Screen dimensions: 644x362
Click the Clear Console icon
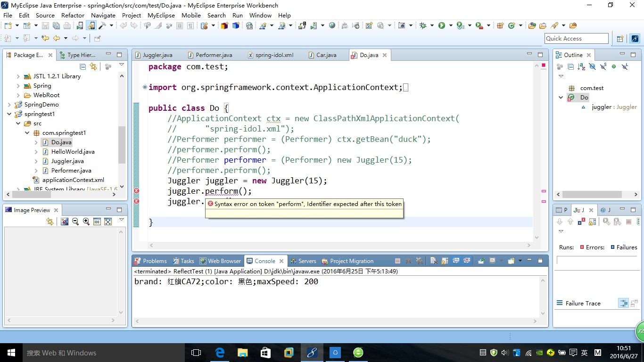click(x=433, y=261)
